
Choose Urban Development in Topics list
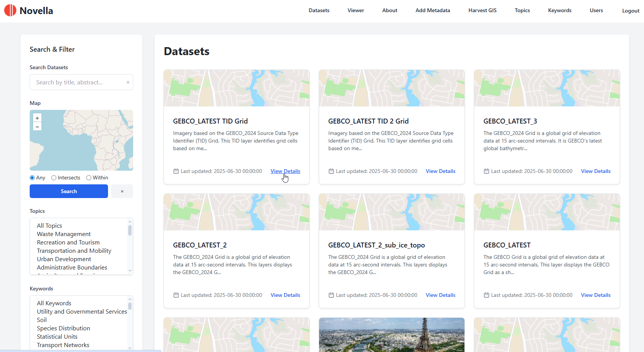(x=64, y=259)
